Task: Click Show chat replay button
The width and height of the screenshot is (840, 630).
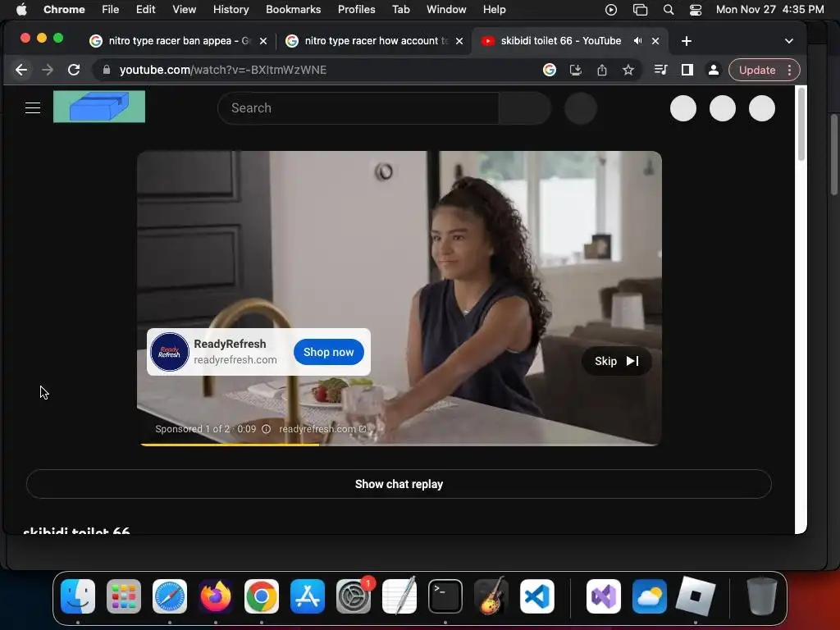Action: tap(399, 484)
